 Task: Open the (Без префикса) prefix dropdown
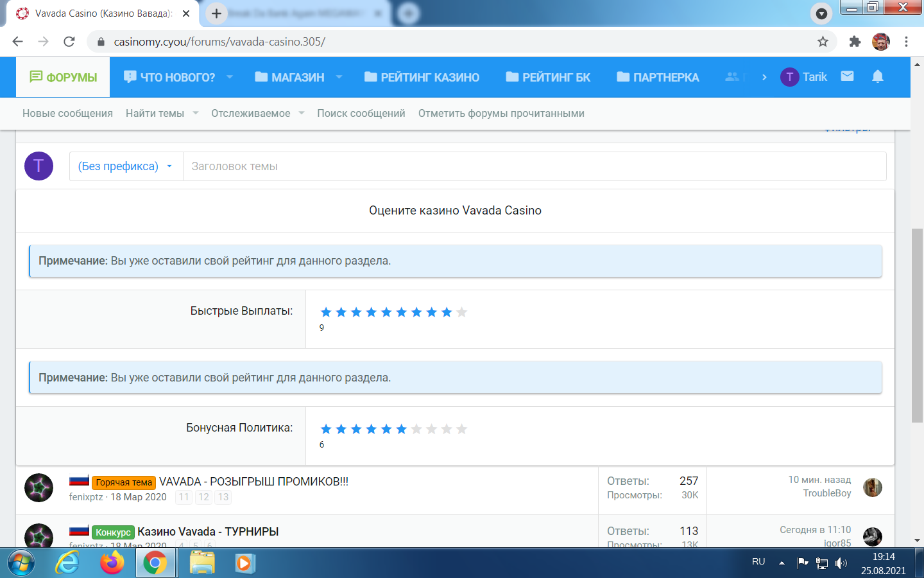point(126,166)
